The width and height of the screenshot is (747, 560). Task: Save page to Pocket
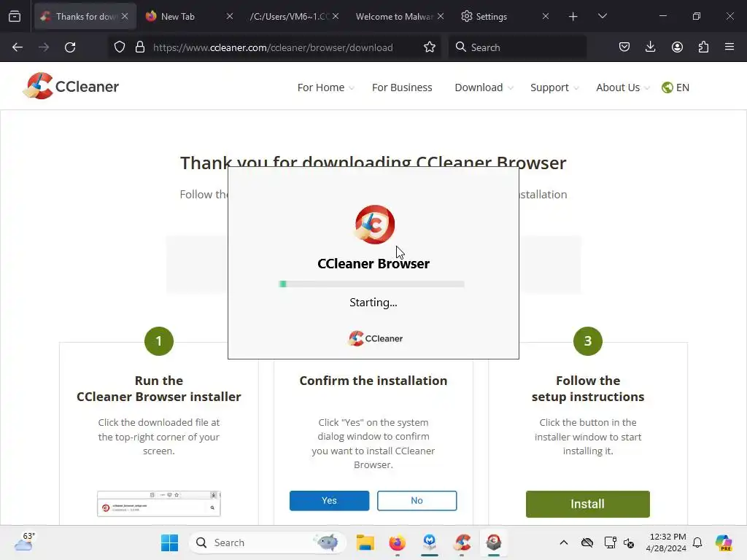tap(624, 47)
